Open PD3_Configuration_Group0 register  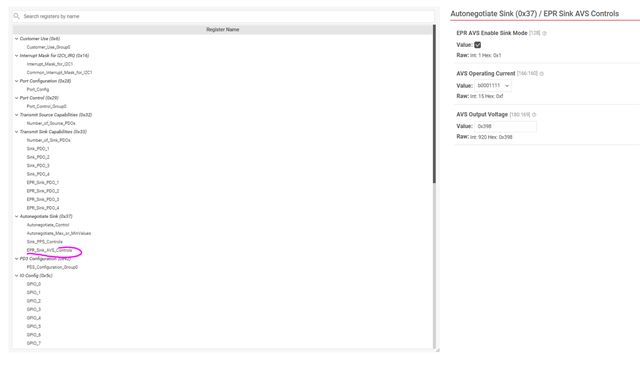coord(52,267)
